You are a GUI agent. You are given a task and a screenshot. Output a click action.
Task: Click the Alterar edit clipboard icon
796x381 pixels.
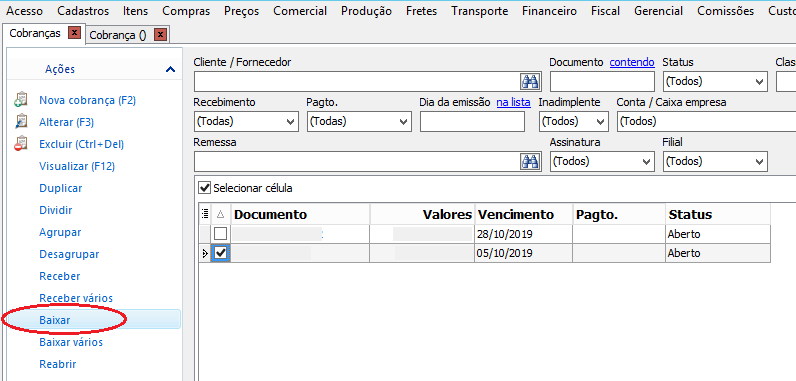tap(21, 122)
